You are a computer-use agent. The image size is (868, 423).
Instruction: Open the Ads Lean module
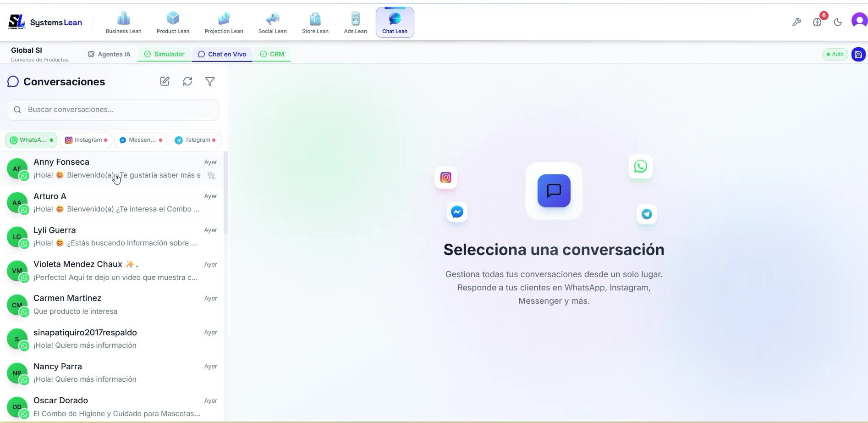coord(355,22)
